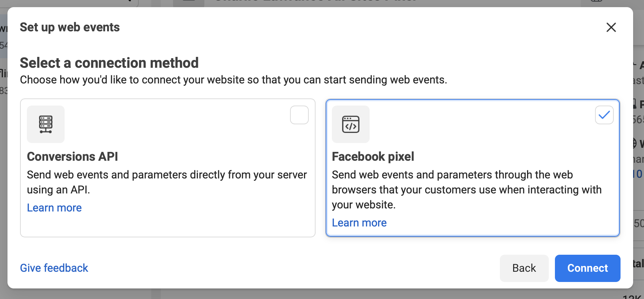Click the Conversions API description text
644x299 pixels.
tap(167, 182)
